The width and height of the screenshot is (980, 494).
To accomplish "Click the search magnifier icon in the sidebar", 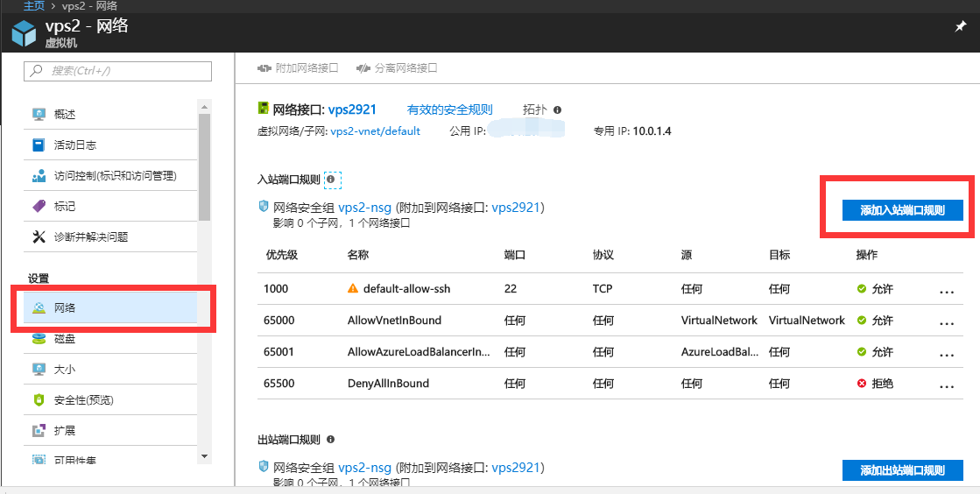I will pos(37,71).
